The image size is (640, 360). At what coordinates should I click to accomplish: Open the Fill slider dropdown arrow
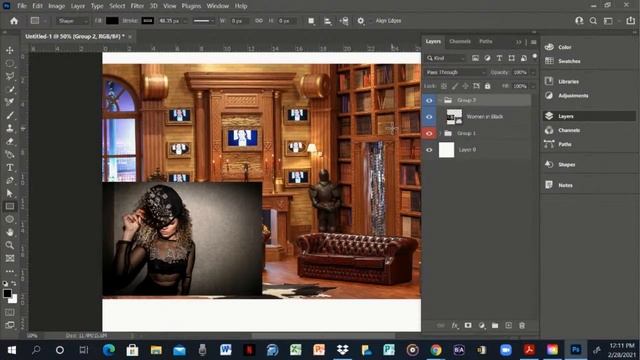533,87
